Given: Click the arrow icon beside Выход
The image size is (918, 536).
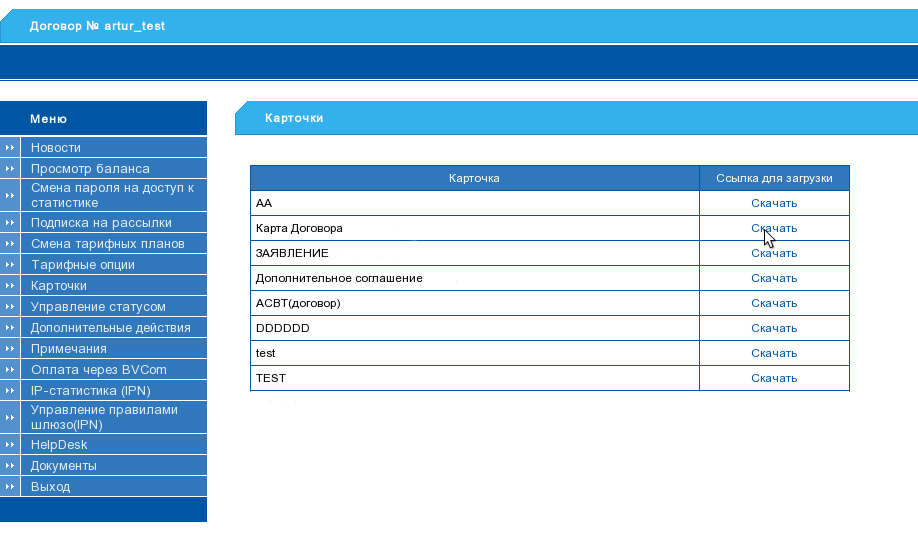Looking at the screenshot, I should pos(10,487).
